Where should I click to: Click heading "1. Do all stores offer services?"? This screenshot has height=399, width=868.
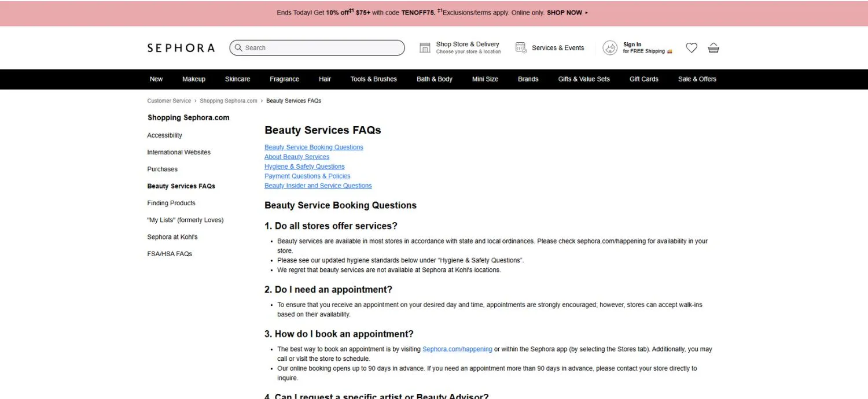(x=331, y=226)
